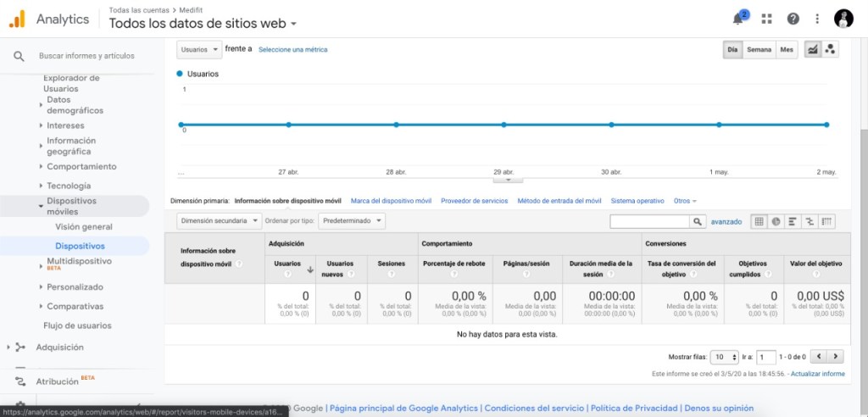This screenshot has width=868, height=417.
Task: Open the user account avatar
Action: pos(843,19)
